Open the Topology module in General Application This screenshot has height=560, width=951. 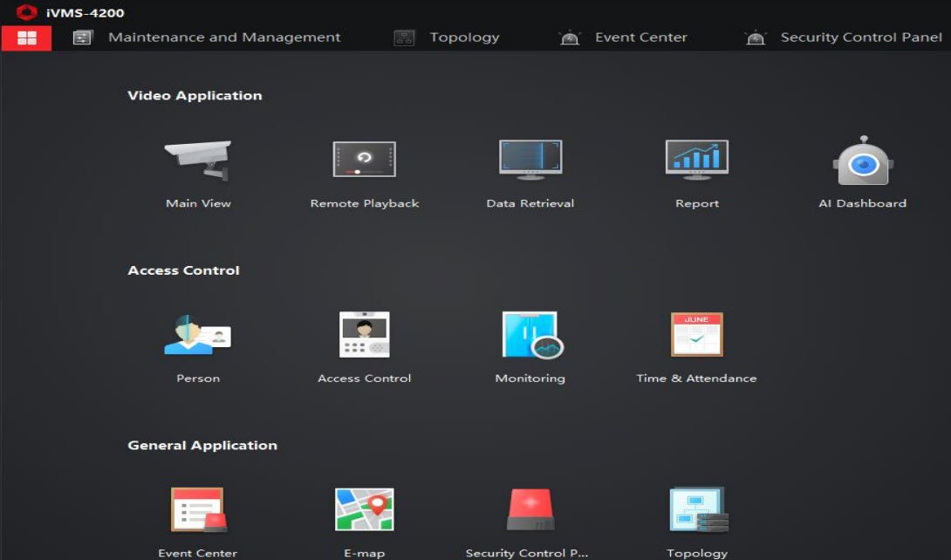pos(697,510)
